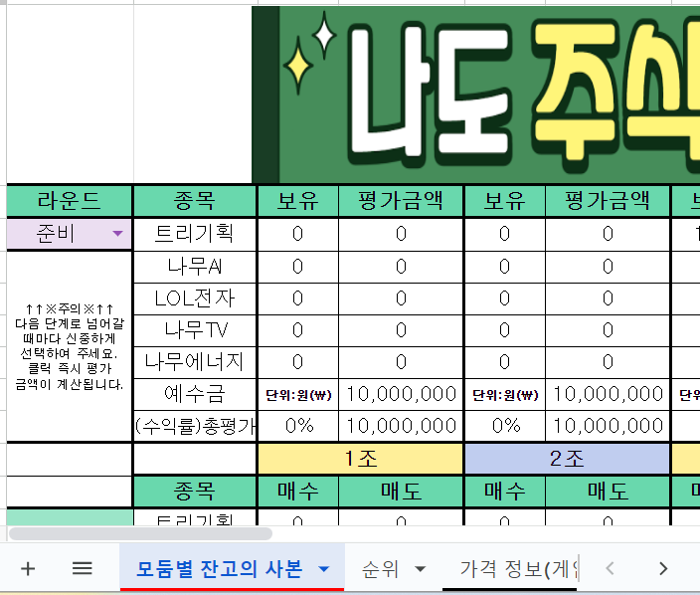Open the all sheets list icon
Screen dimensions: 700x595
pyautogui.click(x=83, y=569)
